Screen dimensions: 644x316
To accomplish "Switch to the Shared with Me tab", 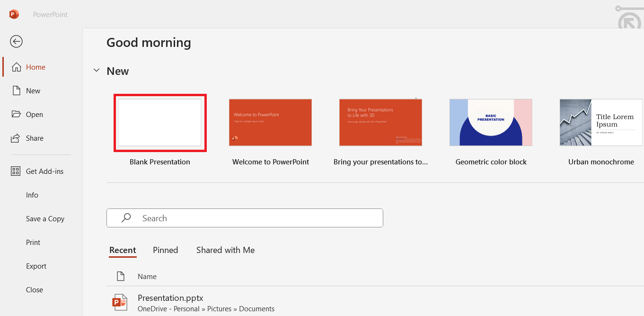I will pyautogui.click(x=225, y=250).
